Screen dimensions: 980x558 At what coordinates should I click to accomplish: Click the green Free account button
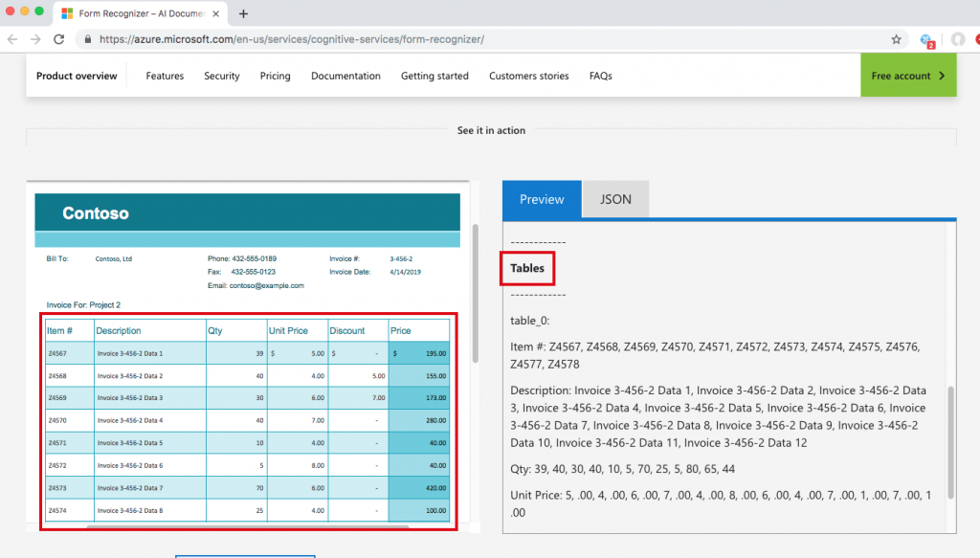tap(908, 75)
